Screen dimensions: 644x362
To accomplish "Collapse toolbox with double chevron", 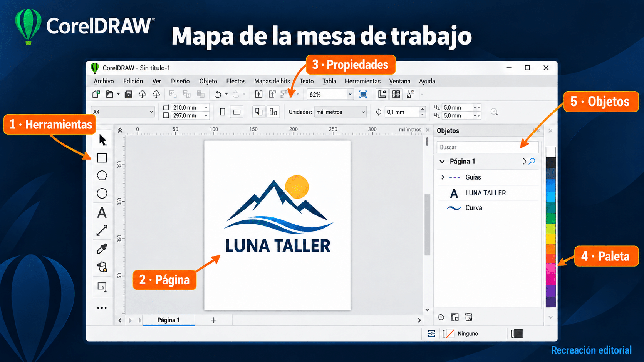I will pos(120,130).
